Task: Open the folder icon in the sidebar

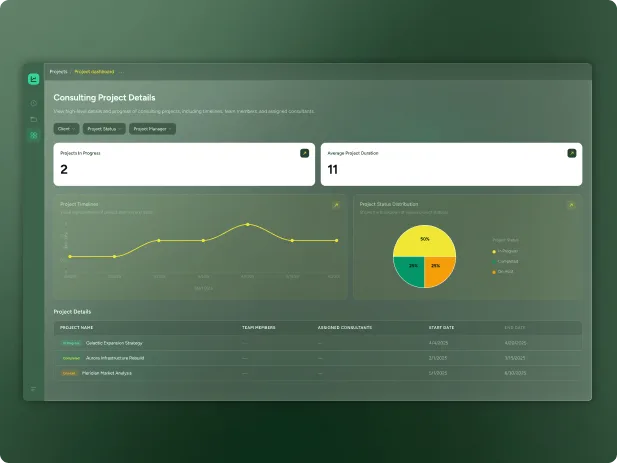Action: (33, 119)
